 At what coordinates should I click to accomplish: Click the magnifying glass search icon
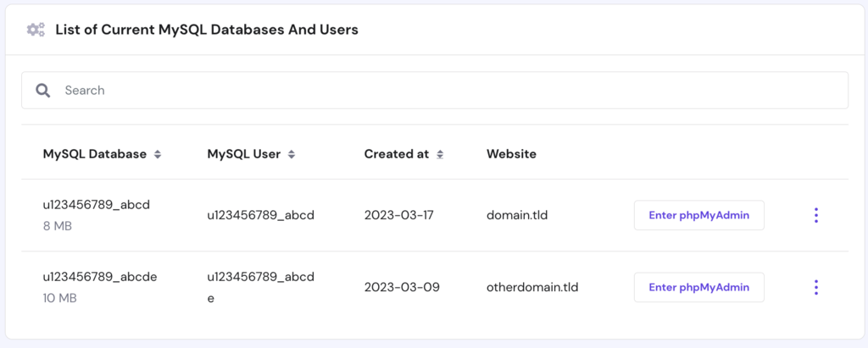click(42, 90)
